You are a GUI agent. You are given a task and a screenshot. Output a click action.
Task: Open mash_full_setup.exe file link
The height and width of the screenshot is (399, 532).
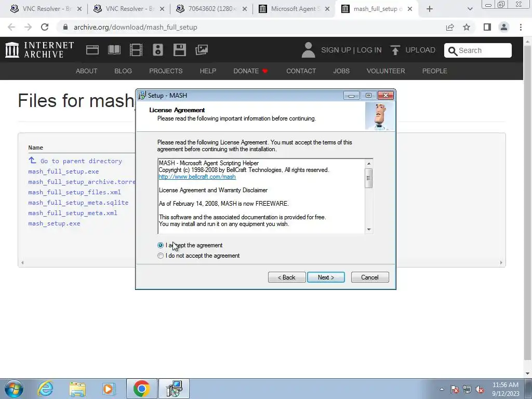[63, 171]
